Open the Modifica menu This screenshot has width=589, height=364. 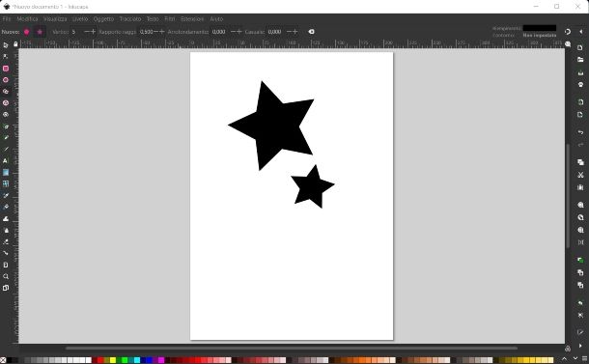click(27, 18)
